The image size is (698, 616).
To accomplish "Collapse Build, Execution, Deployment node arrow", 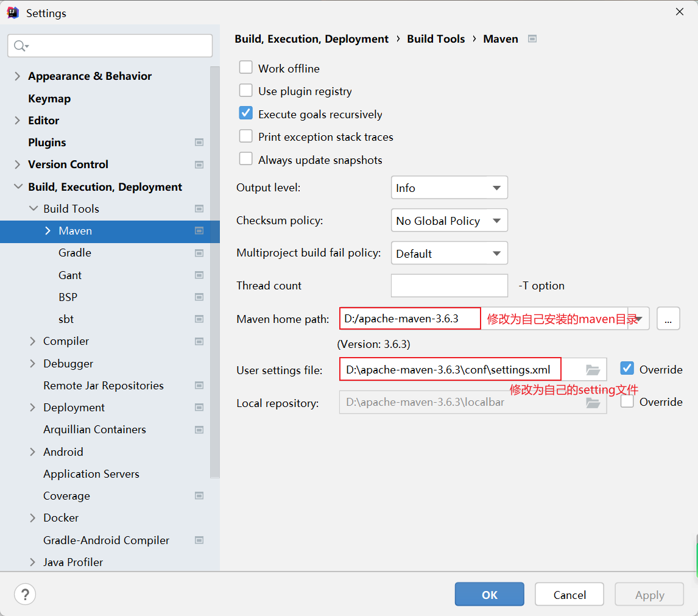I will point(18,186).
